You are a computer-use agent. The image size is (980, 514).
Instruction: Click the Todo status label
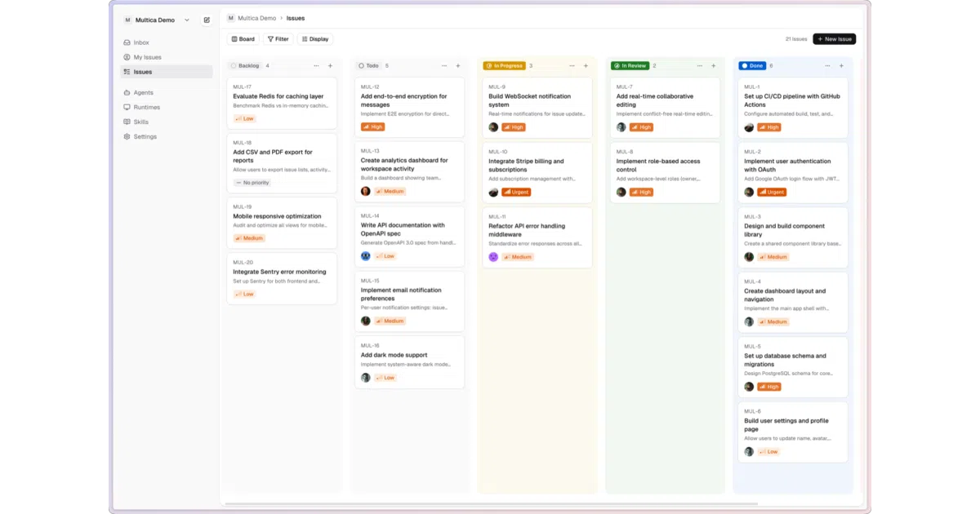tap(369, 65)
